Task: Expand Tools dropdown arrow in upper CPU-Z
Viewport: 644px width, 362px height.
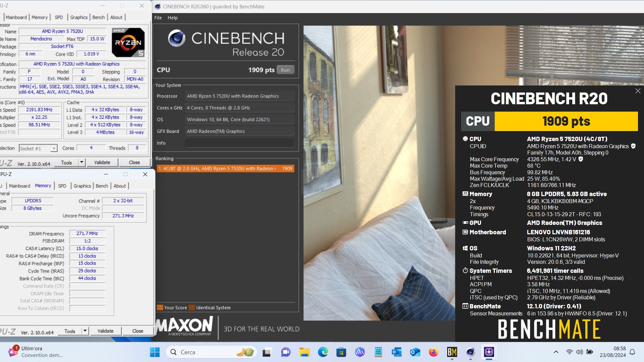Action: click(82, 162)
